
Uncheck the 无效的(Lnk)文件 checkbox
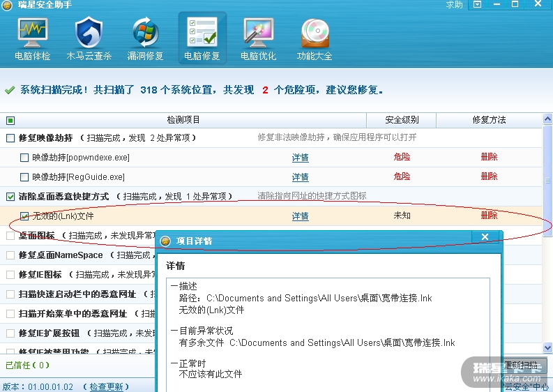[x=24, y=216]
